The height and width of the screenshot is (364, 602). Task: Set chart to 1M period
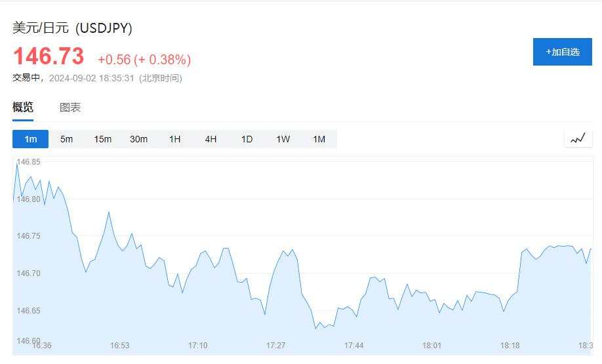[x=319, y=139]
